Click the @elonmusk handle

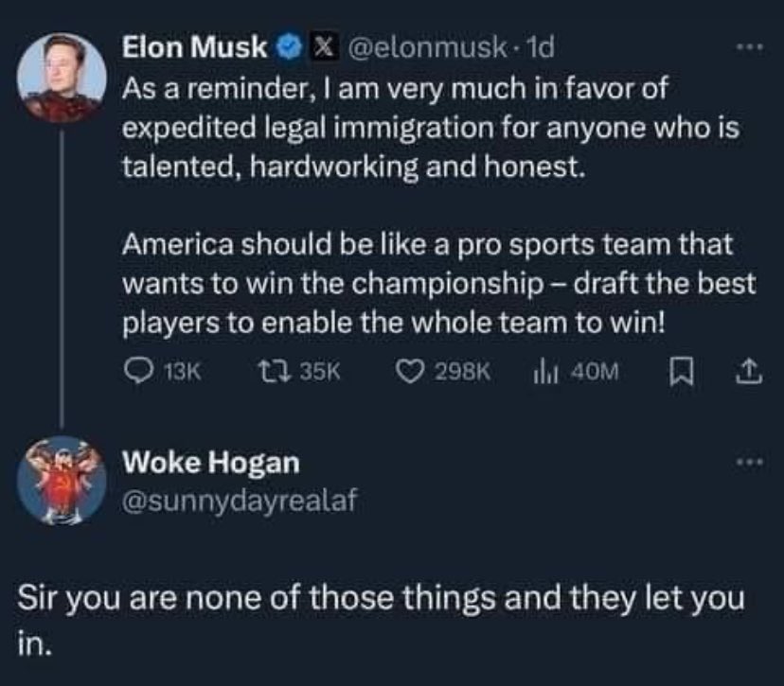[x=426, y=48]
